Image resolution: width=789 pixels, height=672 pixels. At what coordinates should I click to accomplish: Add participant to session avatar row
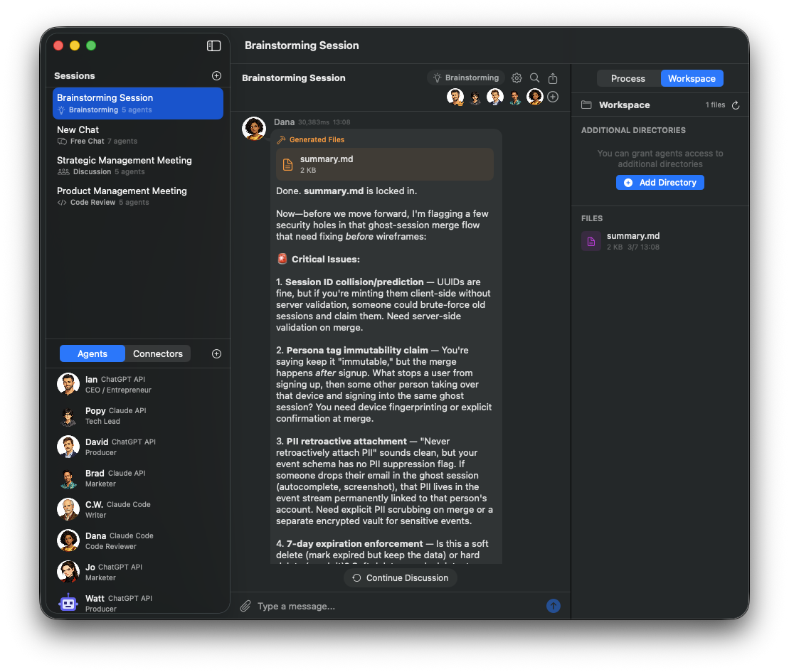click(553, 97)
